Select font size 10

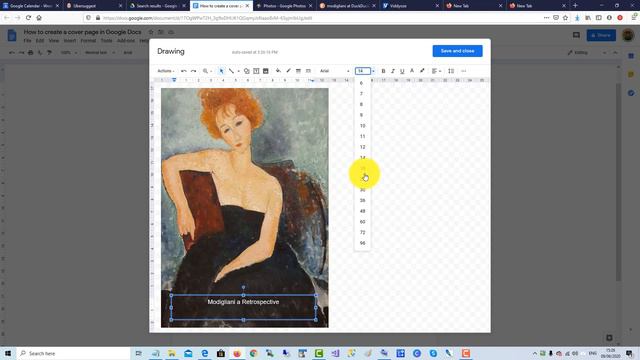(362, 126)
